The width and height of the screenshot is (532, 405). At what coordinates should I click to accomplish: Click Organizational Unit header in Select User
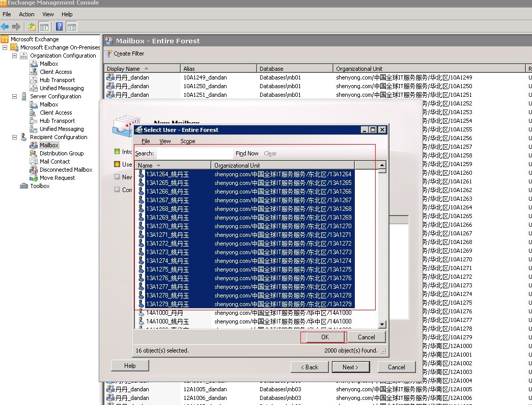pos(283,166)
